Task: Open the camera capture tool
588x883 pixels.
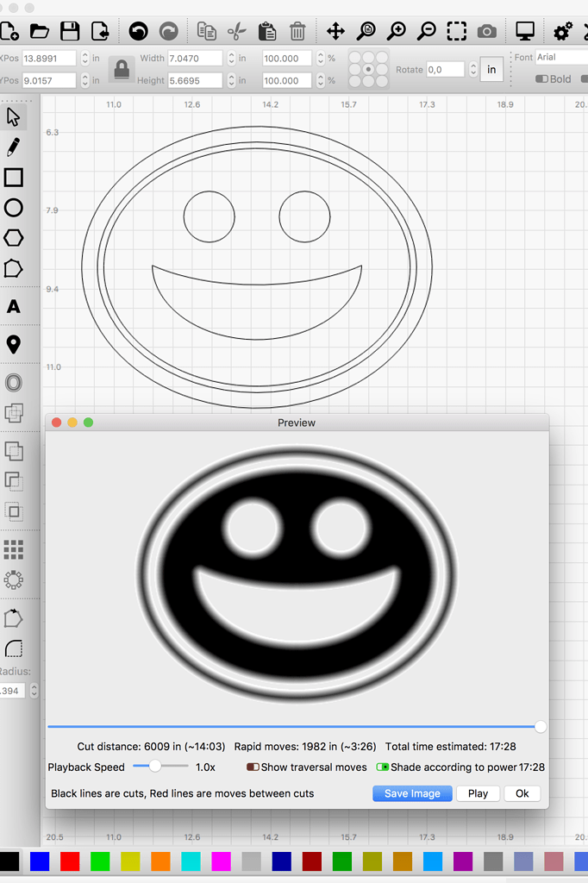Action: pyautogui.click(x=487, y=31)
